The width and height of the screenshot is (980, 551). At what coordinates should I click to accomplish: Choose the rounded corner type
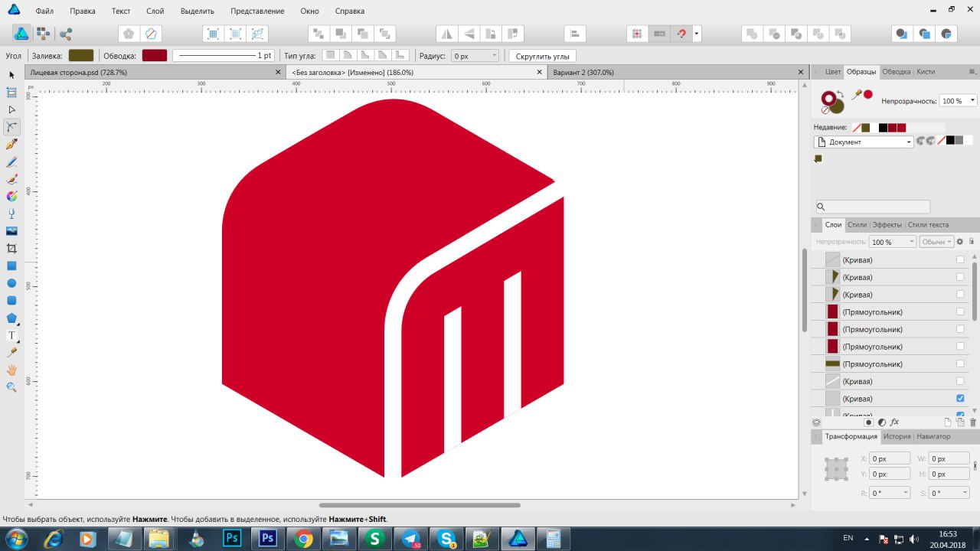pyautogui.click(x=347, y=55)
